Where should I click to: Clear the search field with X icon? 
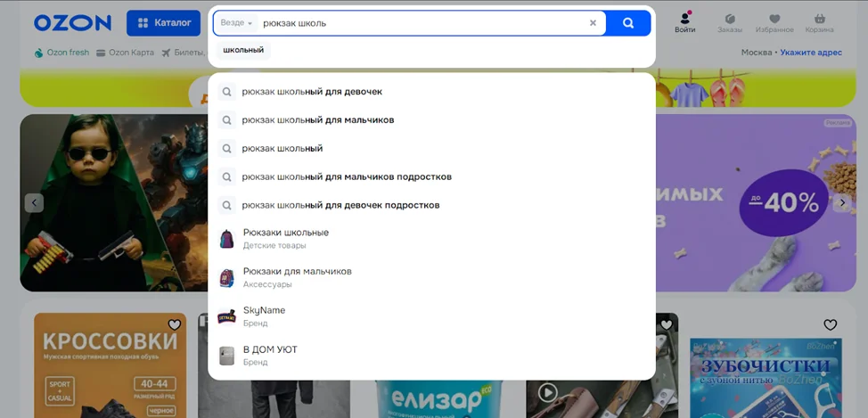pos(593,23)
